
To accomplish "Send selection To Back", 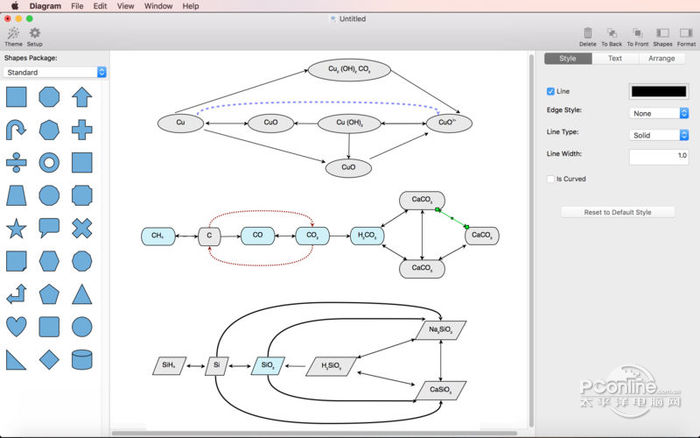I will pos(611,37).
